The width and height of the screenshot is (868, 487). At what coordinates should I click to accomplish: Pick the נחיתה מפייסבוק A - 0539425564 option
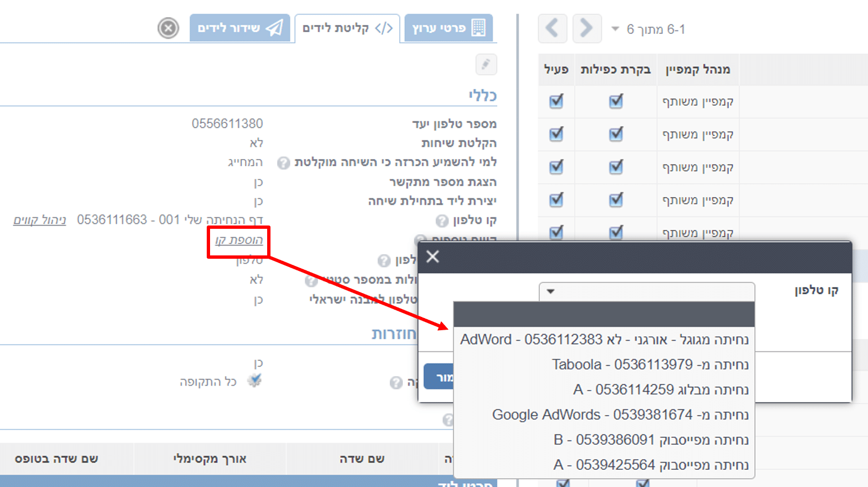(x=604, y=464)
